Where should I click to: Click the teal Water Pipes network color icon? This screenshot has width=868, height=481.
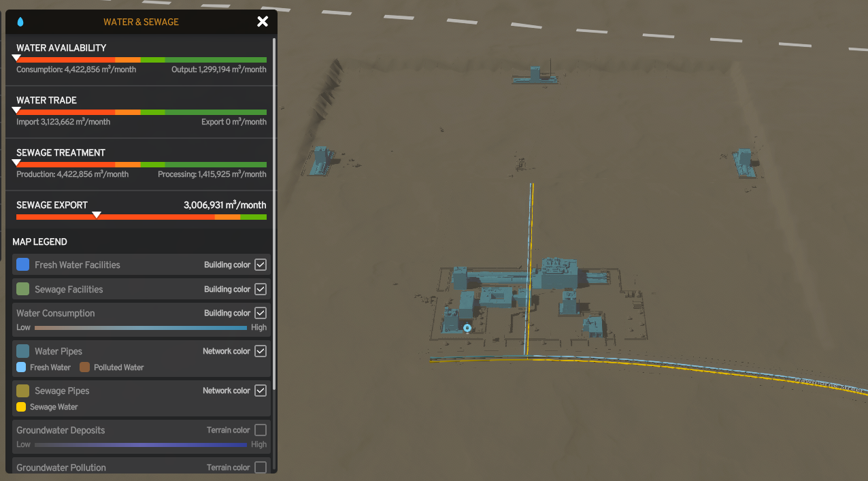22,350
